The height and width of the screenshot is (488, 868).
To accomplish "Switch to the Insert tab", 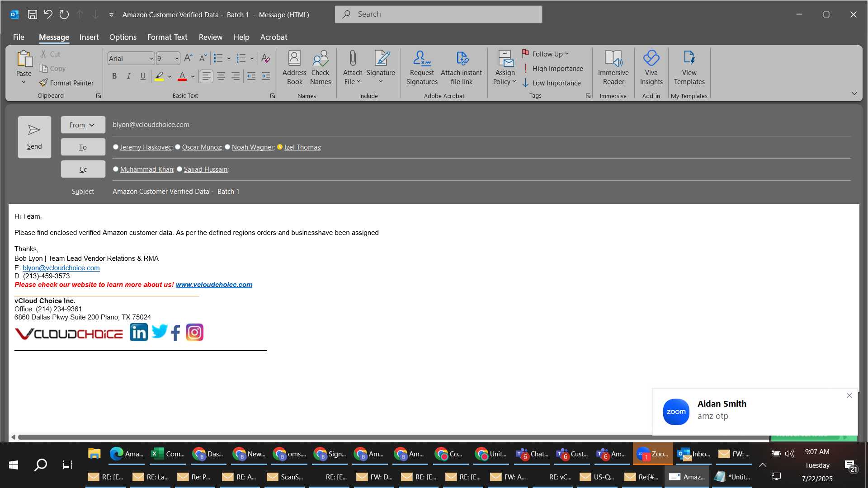I will pyautogui.click(x=89, y=37).
